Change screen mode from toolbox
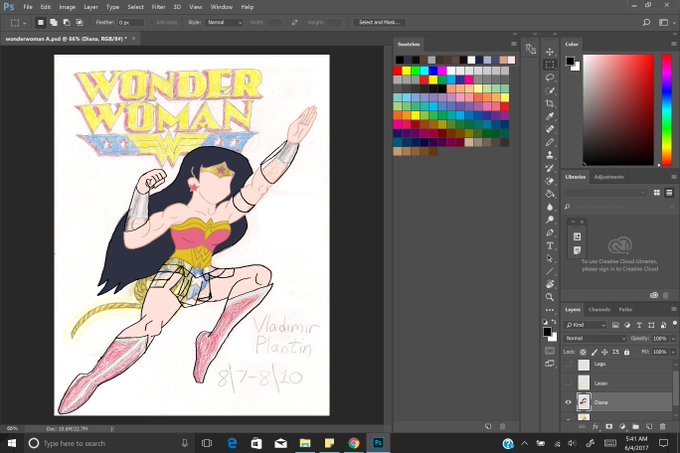Viewport: 680px width, 453px height. [550, 363]
